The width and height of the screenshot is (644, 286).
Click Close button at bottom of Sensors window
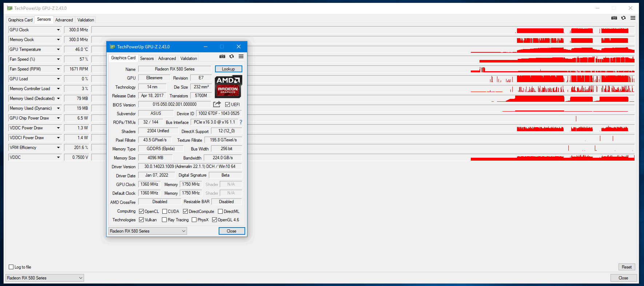pyautogui.click(x=624, y=278)
